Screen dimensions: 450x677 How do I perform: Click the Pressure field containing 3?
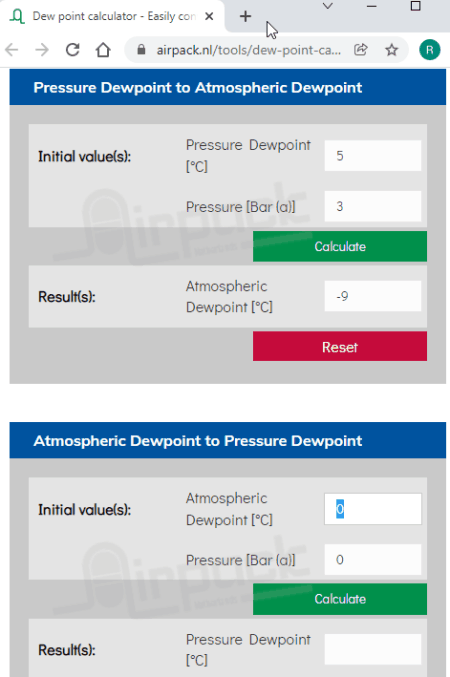click(x=373, y=206)
